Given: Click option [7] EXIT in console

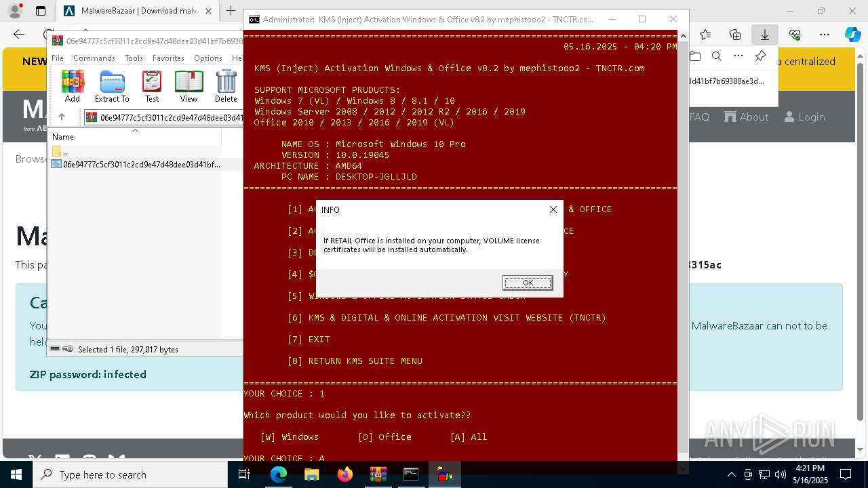Looking at the screenshot, I should tap(309, 339).
